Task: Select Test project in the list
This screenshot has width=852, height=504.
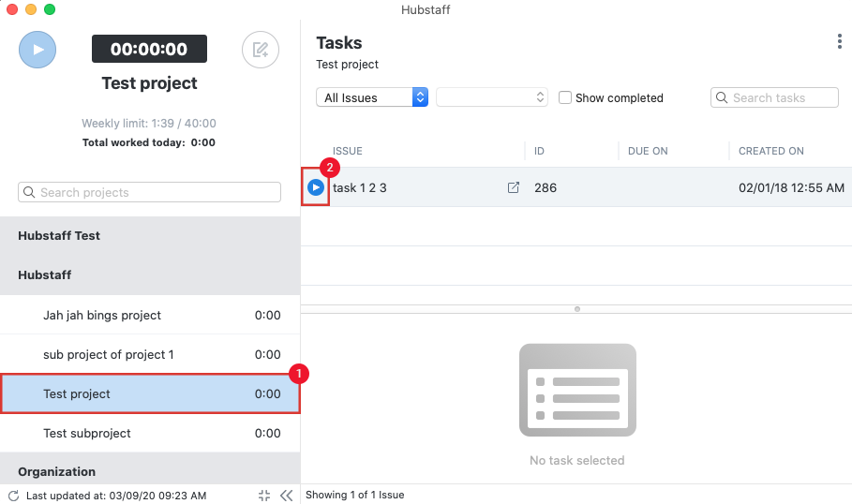Action: [x=150, y=393]
